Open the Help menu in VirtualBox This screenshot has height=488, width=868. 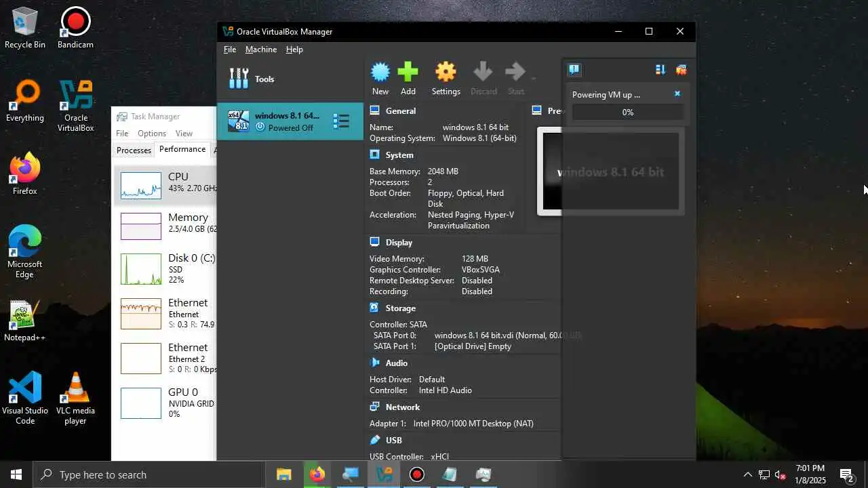294,49
